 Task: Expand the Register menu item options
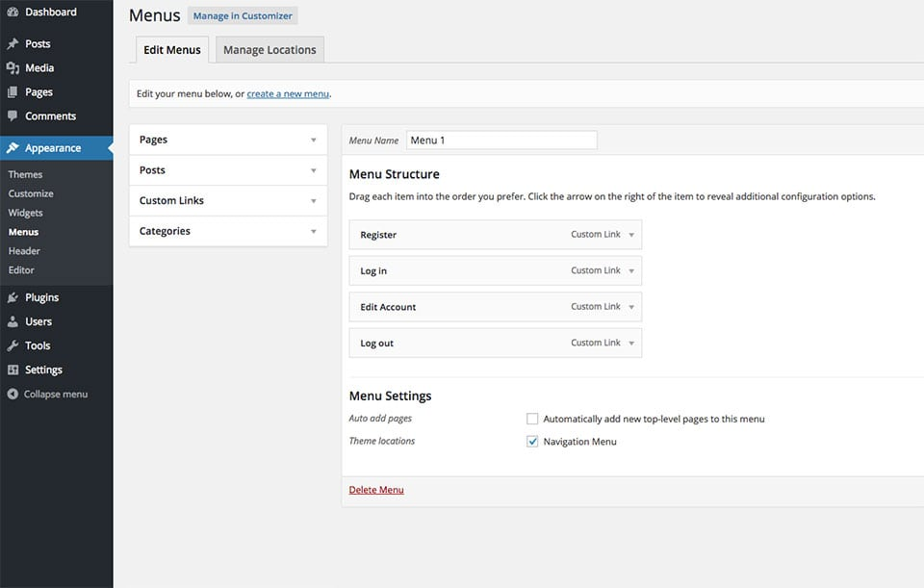(x=631, y=235)
